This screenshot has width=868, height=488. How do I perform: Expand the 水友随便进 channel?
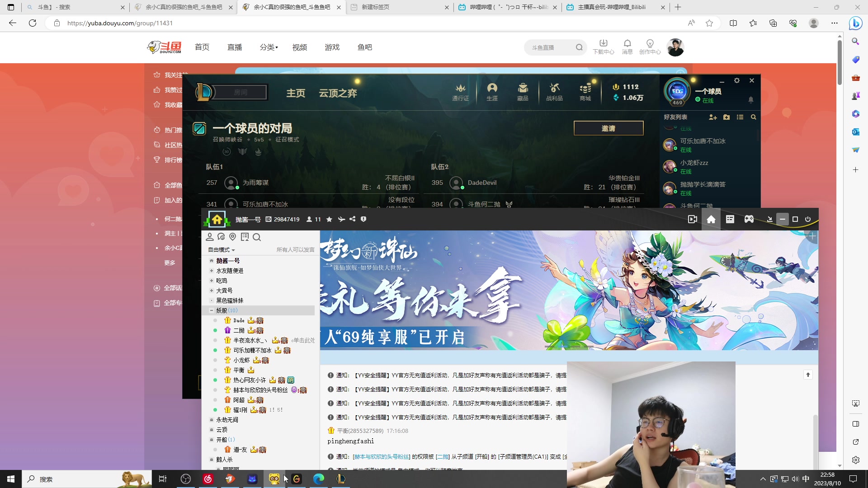click(211, 271)
